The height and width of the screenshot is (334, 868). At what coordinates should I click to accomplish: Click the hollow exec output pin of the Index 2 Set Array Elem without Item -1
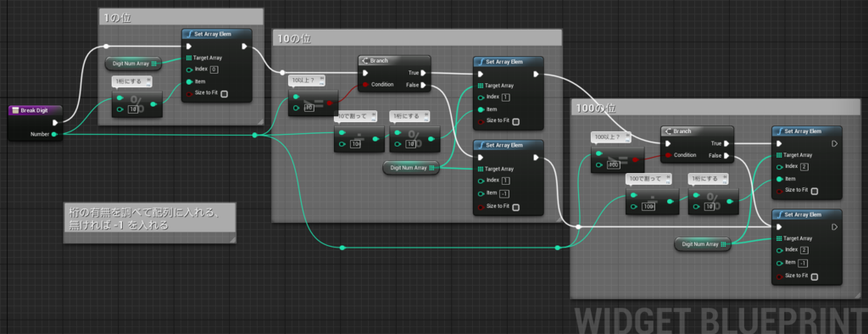click(834, 143)
